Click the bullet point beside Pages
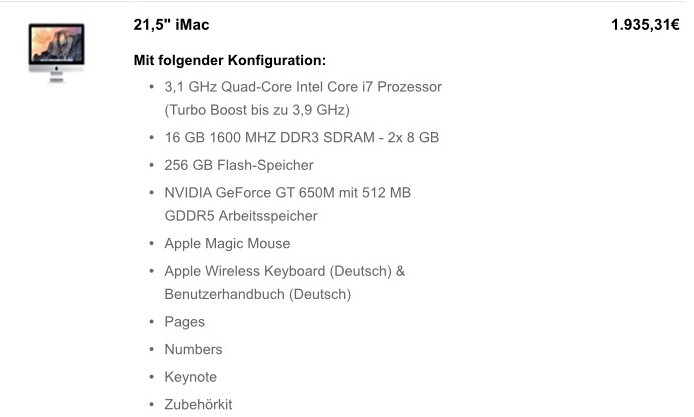694x417 pixels. point(150,322)
